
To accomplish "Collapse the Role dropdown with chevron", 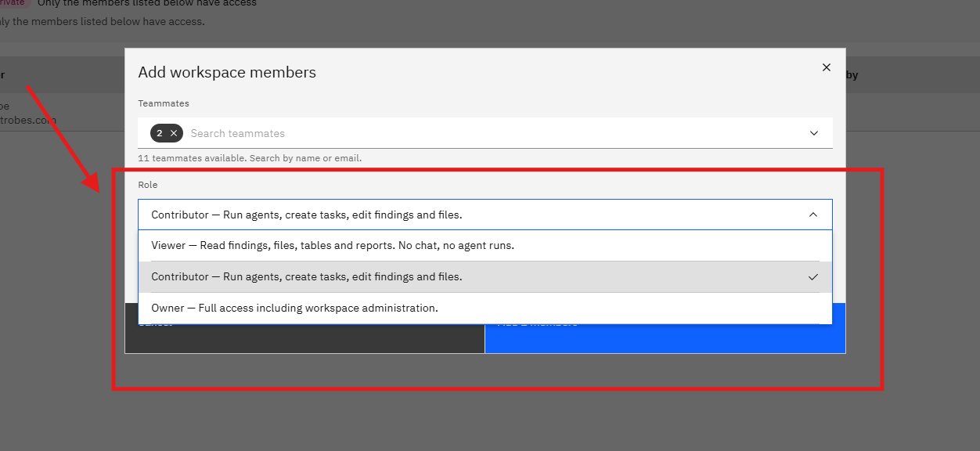I will click(813, 215).
